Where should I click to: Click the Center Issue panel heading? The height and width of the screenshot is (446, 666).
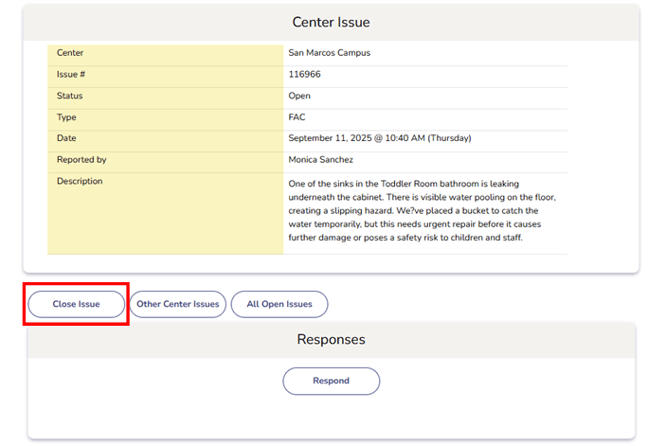[x=331, y=22]
